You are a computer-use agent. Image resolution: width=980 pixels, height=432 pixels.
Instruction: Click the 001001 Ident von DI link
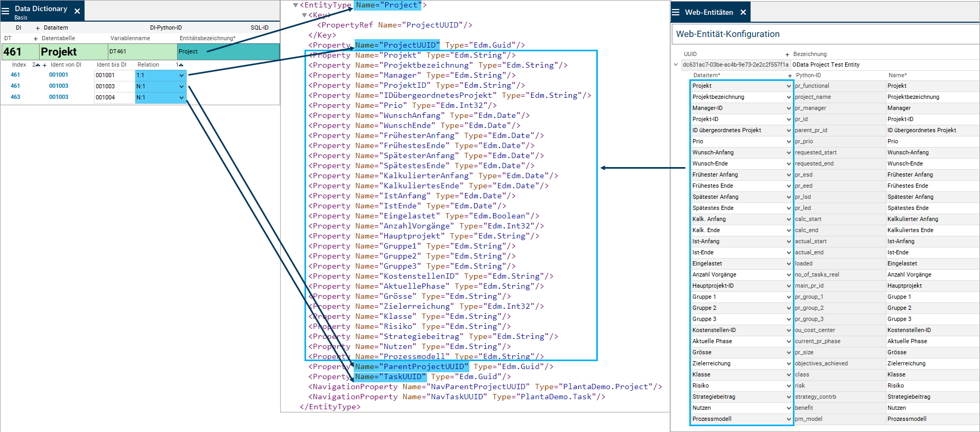(x=59, y=75)
